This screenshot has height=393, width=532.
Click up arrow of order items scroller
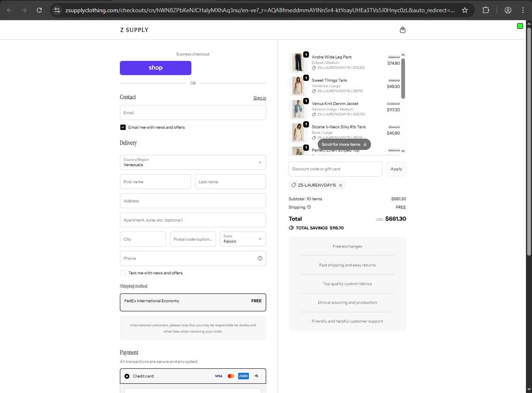click(403, 55)
